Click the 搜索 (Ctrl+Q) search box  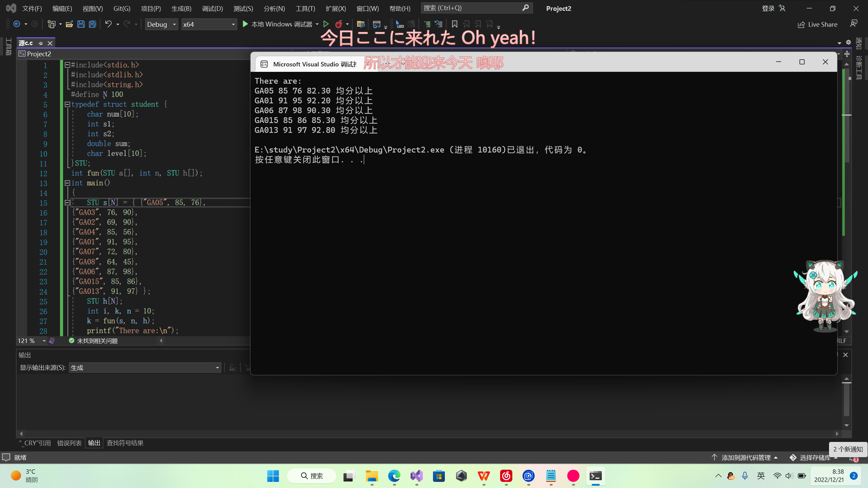pos(471,8)
